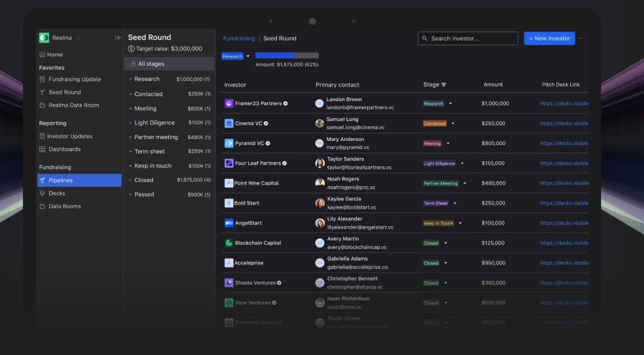Open Acceleprise pitch deck link
The width and height of the screenshot is (644, 355).
[x=564, y=263]
